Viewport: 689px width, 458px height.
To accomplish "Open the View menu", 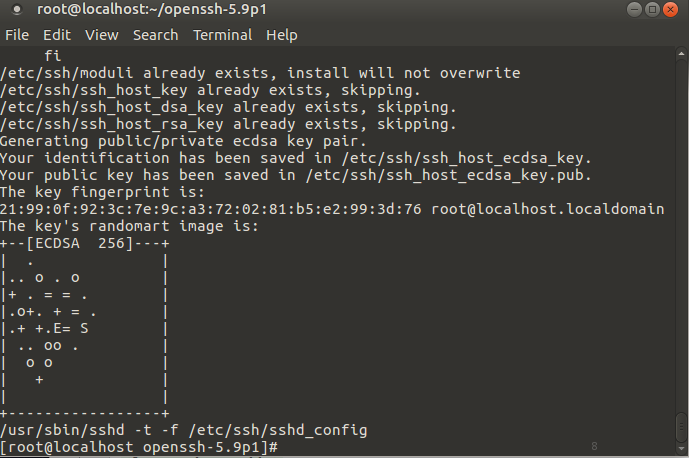I will [101, 35].
